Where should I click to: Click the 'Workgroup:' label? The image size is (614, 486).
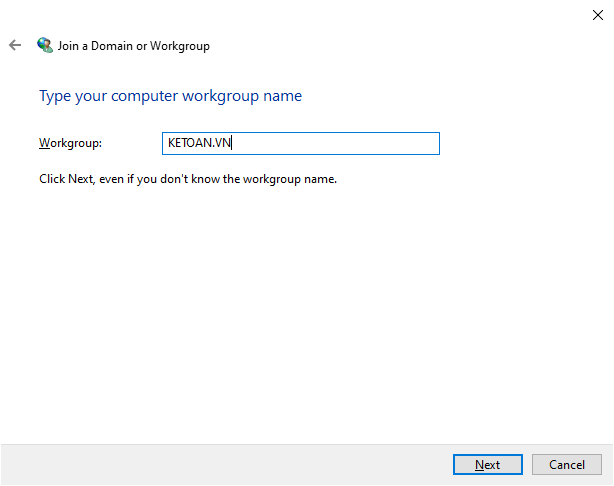coord(70,143)
